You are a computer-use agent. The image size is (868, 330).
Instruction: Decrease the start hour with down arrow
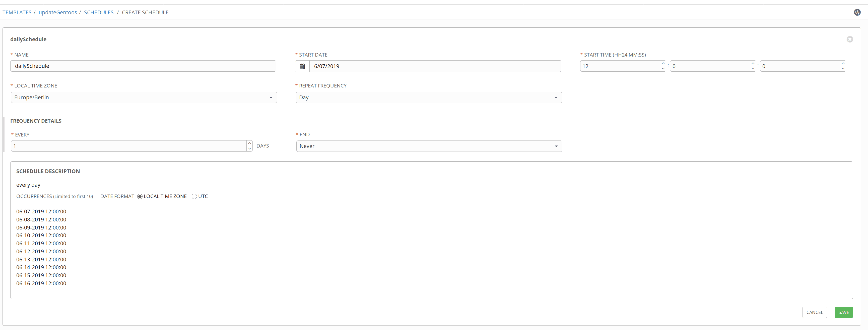click(663, 69)
